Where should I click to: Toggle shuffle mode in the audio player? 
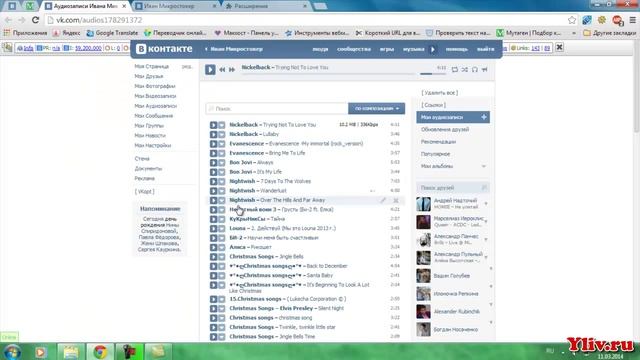click(465, 70)
